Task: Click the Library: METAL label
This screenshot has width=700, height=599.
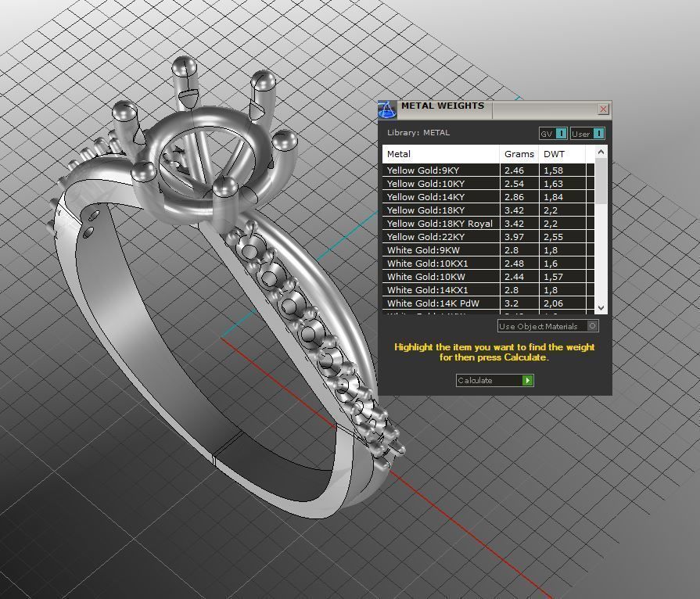Action: tap(418, 133)
